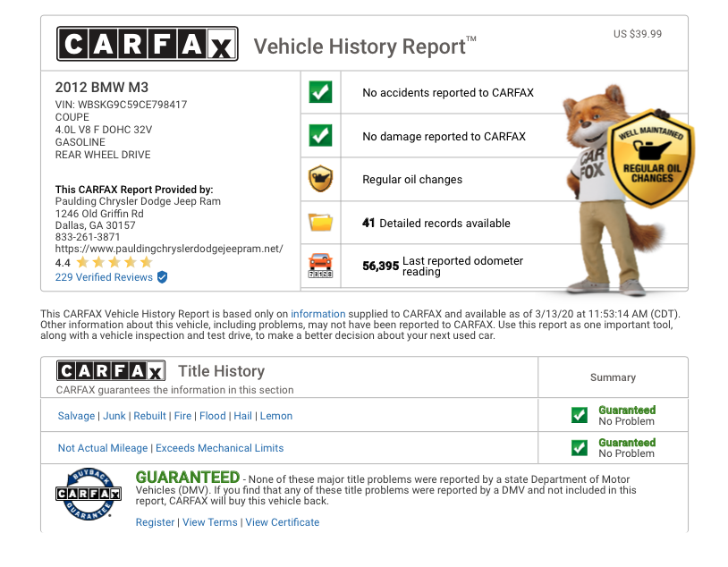Click the VIN WBSKG9C59CE798417 text
The width and height of the screenshot is (728, 567).
121,105
